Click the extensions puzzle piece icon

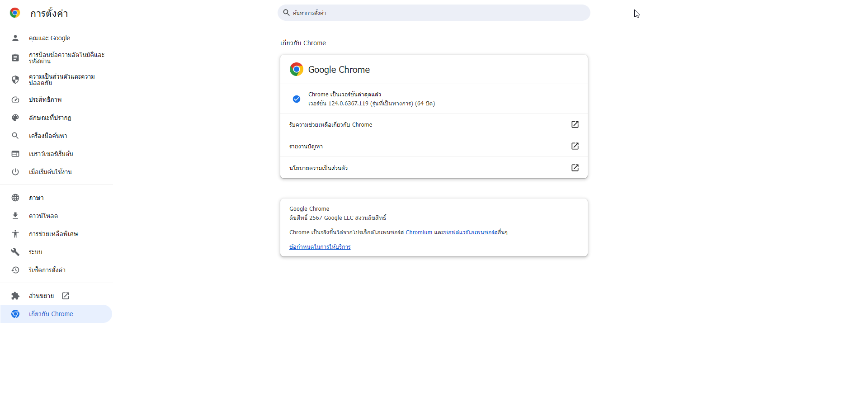15,296
